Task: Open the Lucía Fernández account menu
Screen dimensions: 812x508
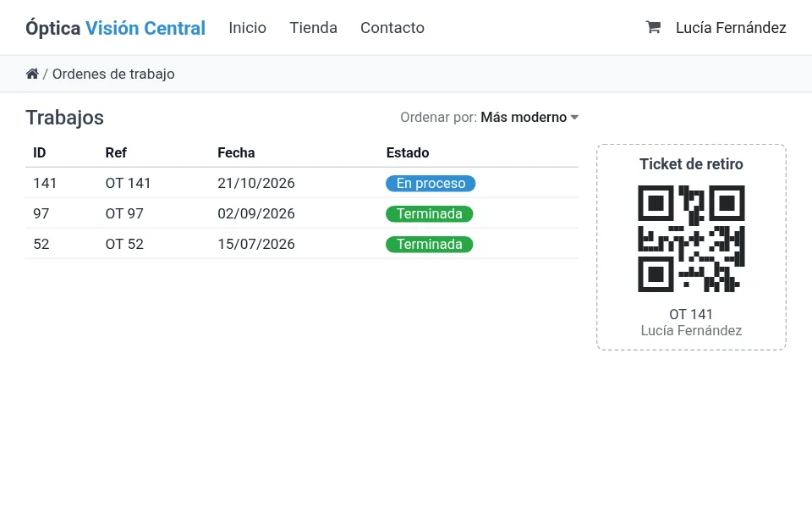Action: click(x=731, y=27)
